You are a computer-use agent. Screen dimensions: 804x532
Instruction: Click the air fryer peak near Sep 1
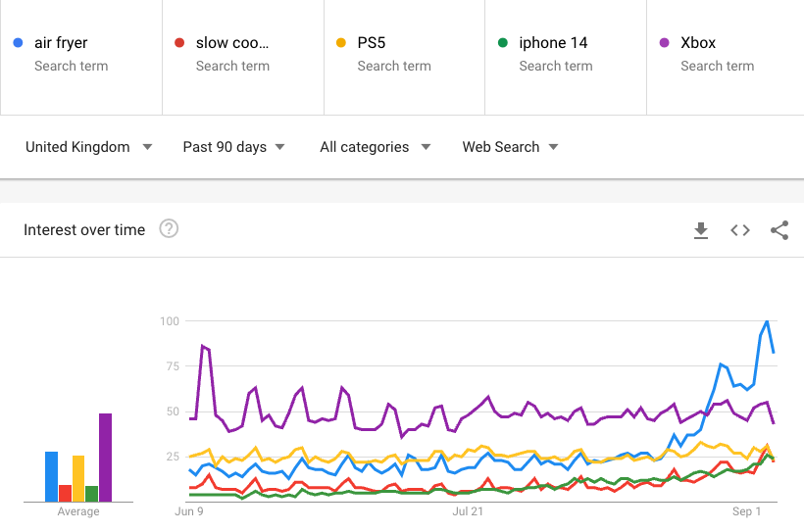click(767, 321)
